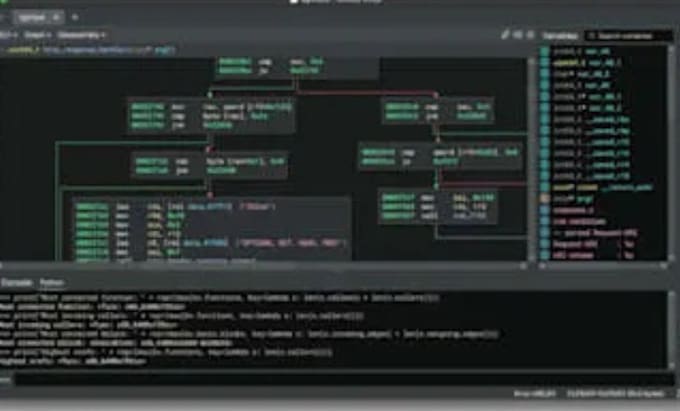
Task: Click the graph view's horizontal scrollbar
Action: point(262,265)
